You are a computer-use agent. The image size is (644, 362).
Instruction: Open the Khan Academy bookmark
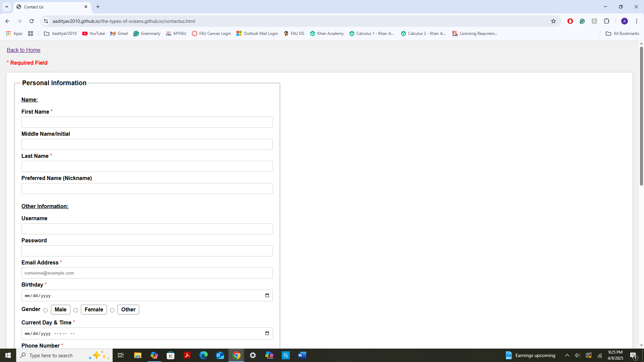pyautogui.click(x=327, y=34)
